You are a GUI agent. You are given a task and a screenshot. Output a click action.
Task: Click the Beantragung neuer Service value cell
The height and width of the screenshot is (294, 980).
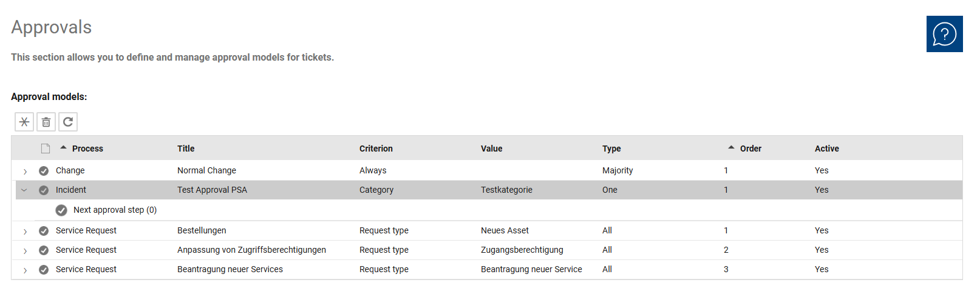pyautogui.click(x=531, y=269)
